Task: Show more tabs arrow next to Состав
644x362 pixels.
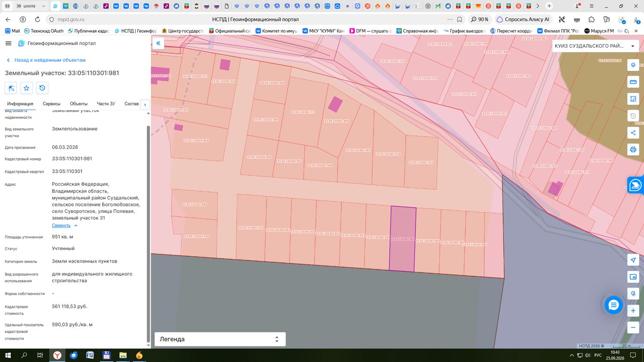Action: 145,104
